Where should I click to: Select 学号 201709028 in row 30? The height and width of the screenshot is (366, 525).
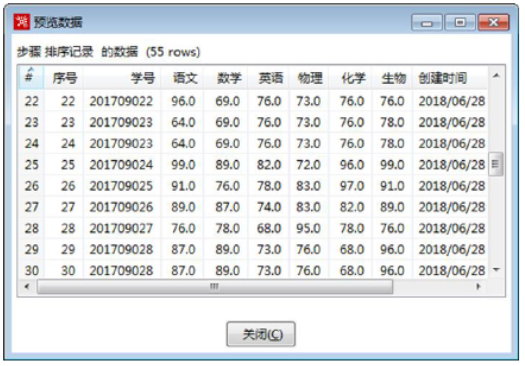tap(121, 271)
